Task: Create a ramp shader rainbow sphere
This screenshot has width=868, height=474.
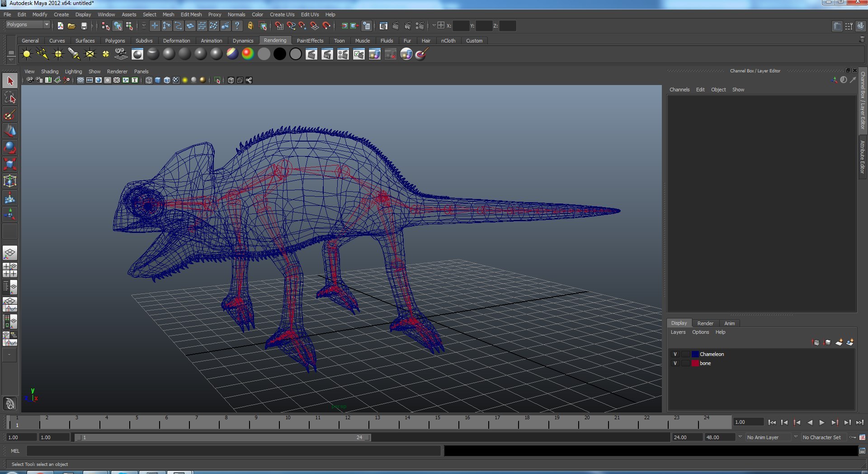Action: tap(248, 54)
